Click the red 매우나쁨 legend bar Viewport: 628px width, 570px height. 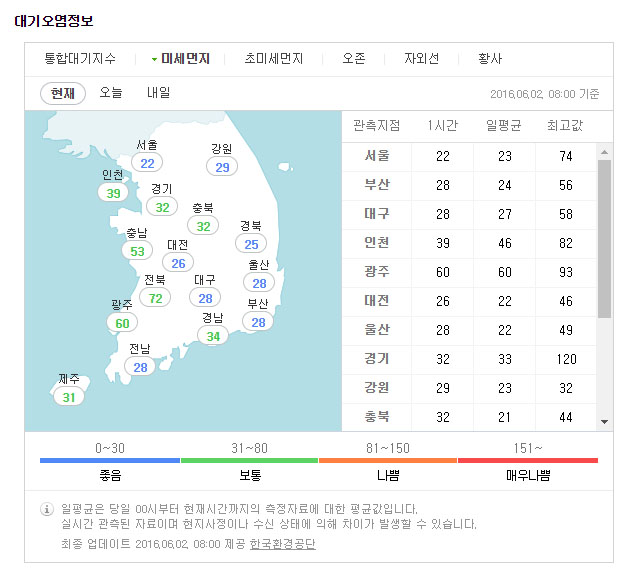[528, 461]
